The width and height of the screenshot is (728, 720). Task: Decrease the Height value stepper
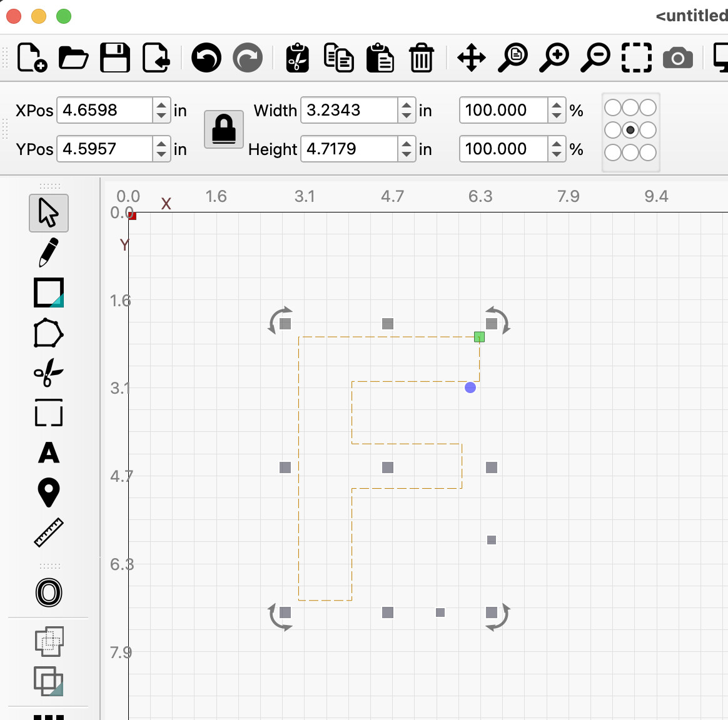tap(407, 154)
